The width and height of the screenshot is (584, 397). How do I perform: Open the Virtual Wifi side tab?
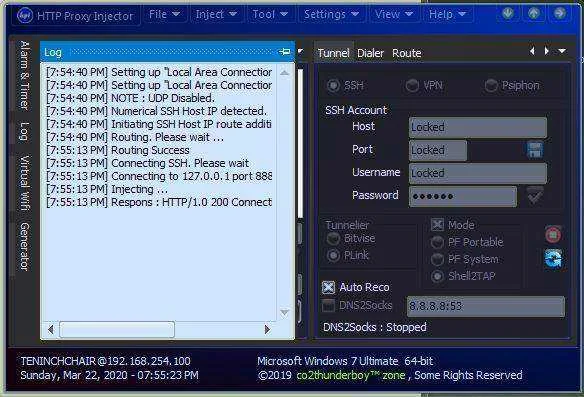click(24, 182)
